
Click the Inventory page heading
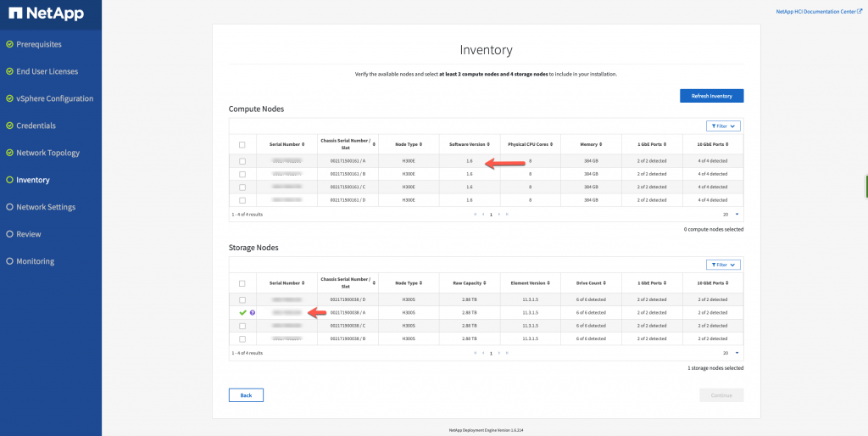point(486,50)
